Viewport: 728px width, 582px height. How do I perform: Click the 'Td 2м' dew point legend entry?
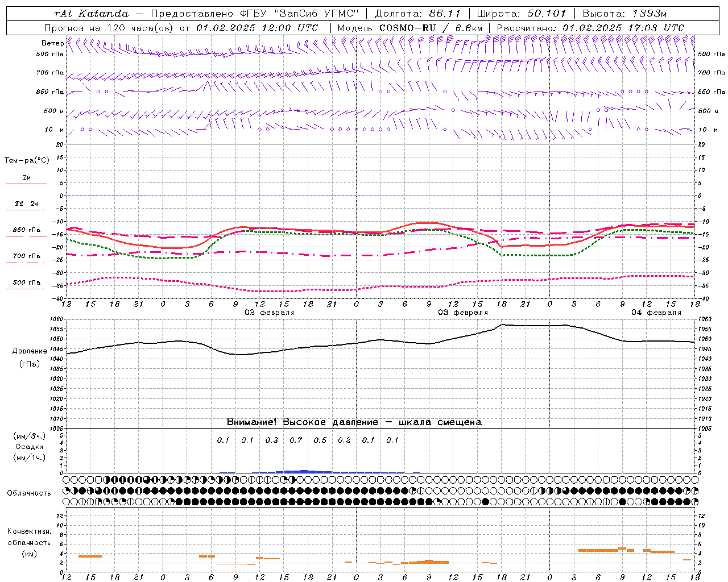(26, 203)
